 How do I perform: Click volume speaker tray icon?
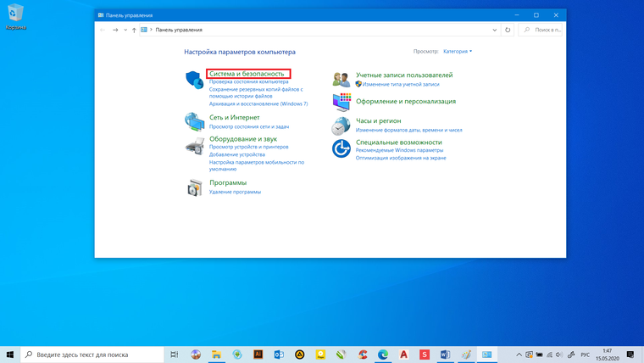(x=558, y=355)
